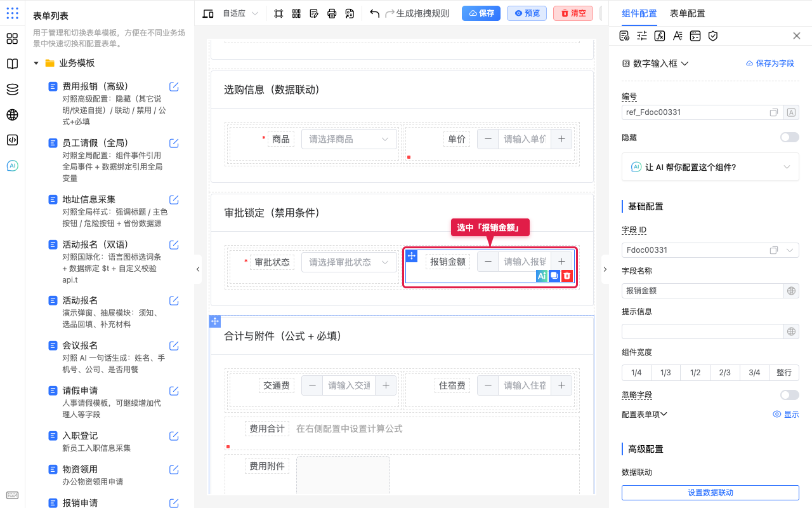The height and width of the screenshot is (508, 812).
Task: Click the formula fx icon in config panel
Action: coord(660,36)
